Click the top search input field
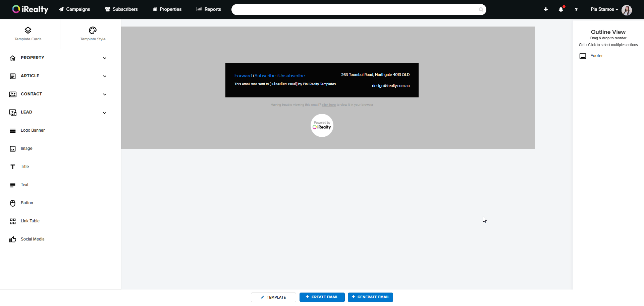Viewport: 644px width, 306px height. [x=356, y=9]
